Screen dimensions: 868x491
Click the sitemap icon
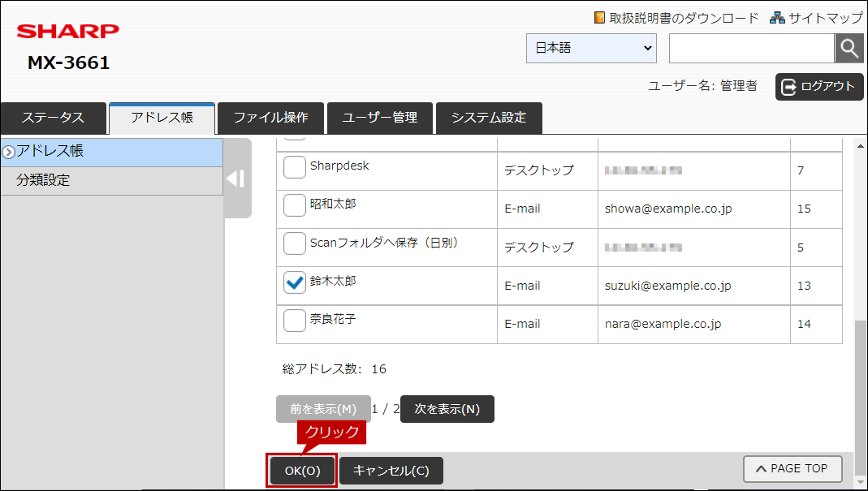click(777, 18)
